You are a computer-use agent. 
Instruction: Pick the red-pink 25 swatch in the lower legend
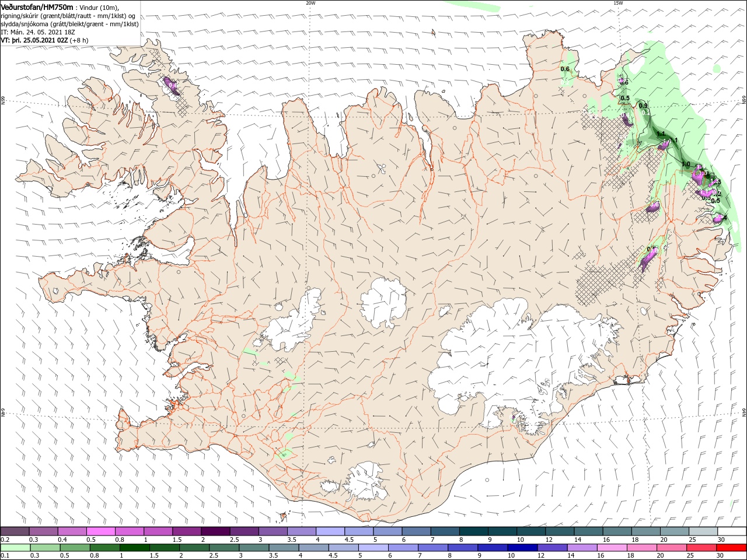click(x=701, y=548)
